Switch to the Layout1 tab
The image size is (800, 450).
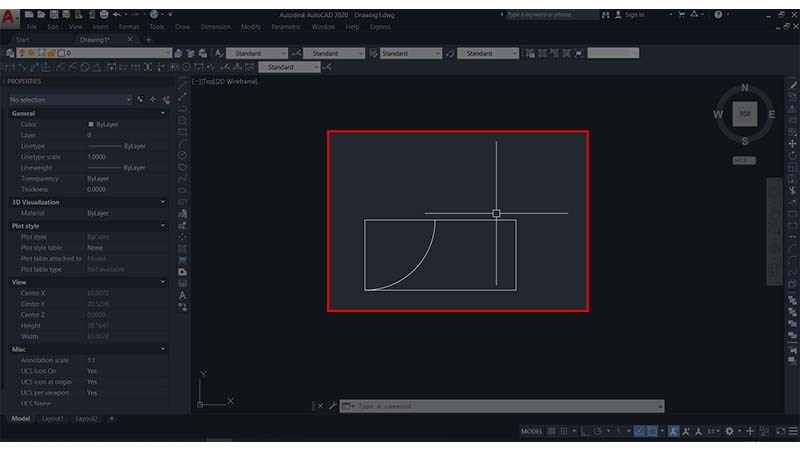coord(53,418)
